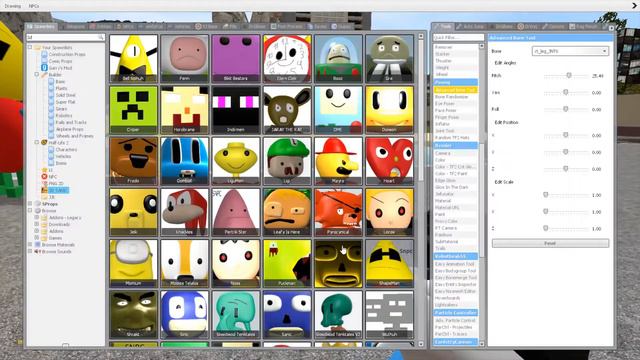Select the gray pixel pattern thumbnail
This screenshot has height=360, width=640.
(x=389, y=314)
